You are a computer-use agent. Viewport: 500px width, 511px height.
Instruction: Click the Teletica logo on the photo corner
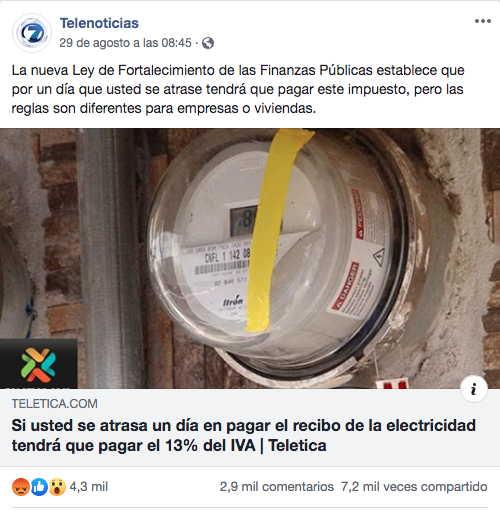[38, 364]
